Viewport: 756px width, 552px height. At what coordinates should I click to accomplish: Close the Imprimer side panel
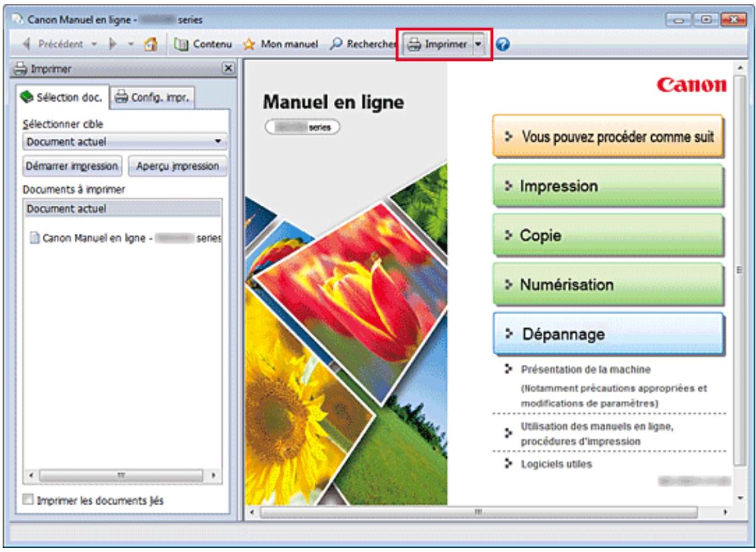pos(228,69)
